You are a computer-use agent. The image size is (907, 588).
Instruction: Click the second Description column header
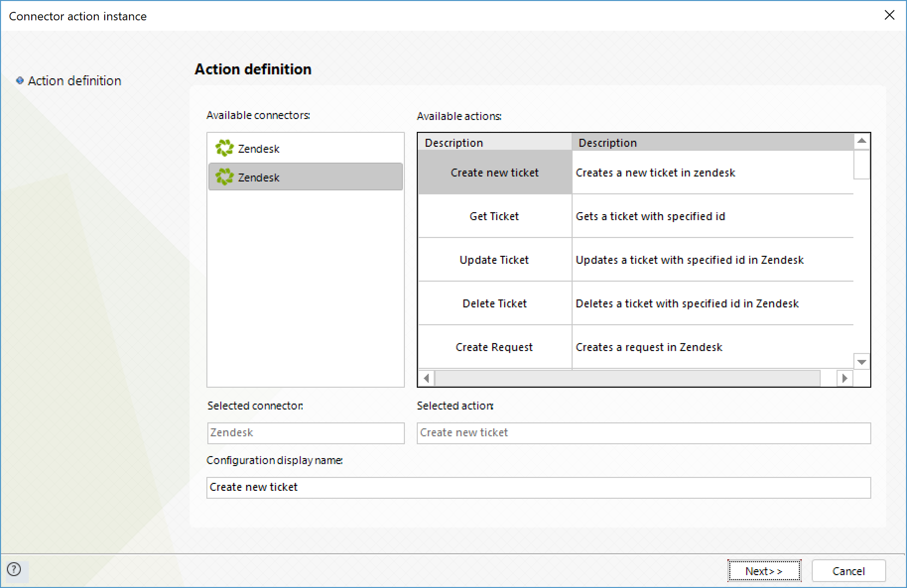(x=713, y=142)
